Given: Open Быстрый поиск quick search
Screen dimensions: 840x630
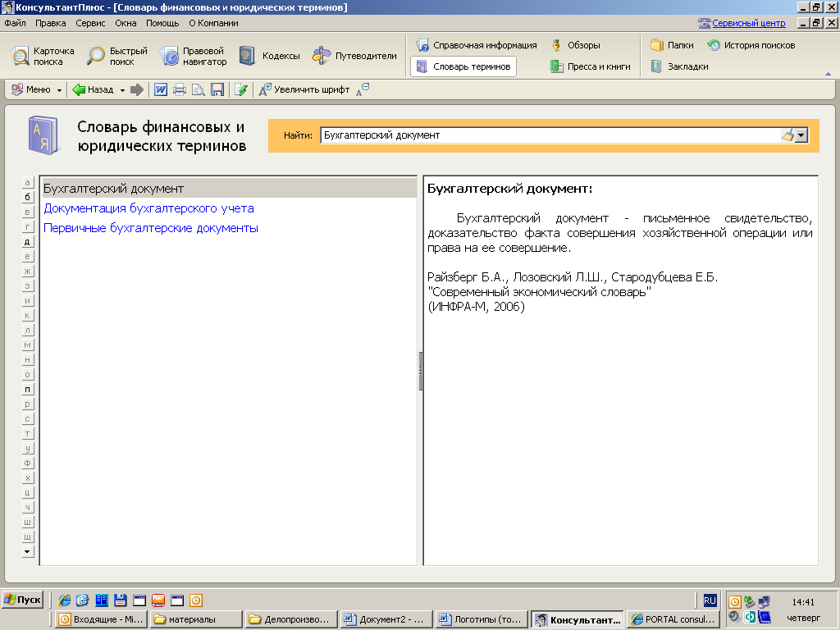Looking at the screenshot, I should [117, 57].
